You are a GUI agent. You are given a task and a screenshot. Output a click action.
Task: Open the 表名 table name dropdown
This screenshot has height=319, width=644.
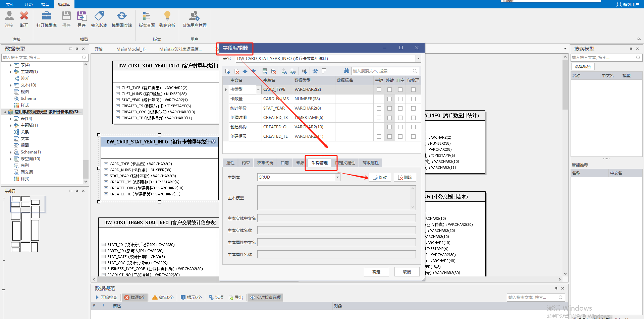pos(418,59)
